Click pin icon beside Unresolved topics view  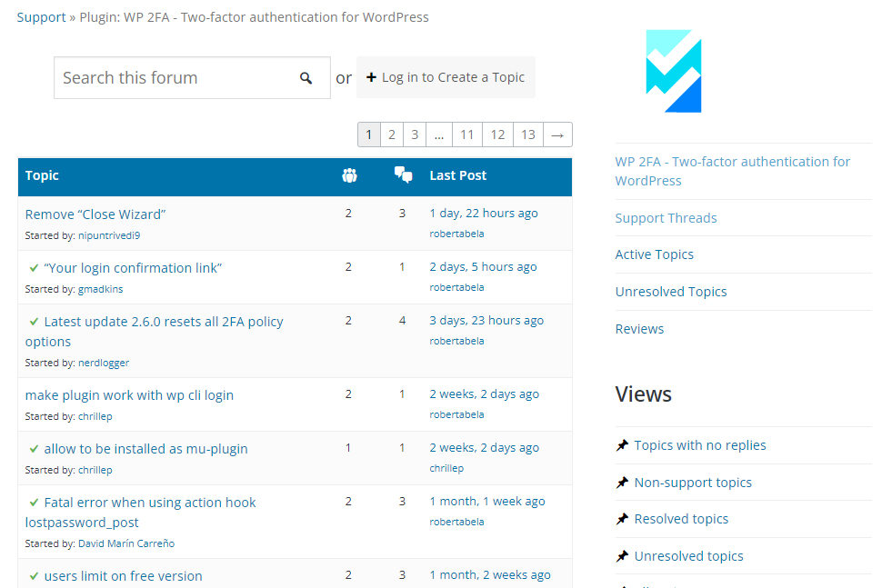(622, 556)
